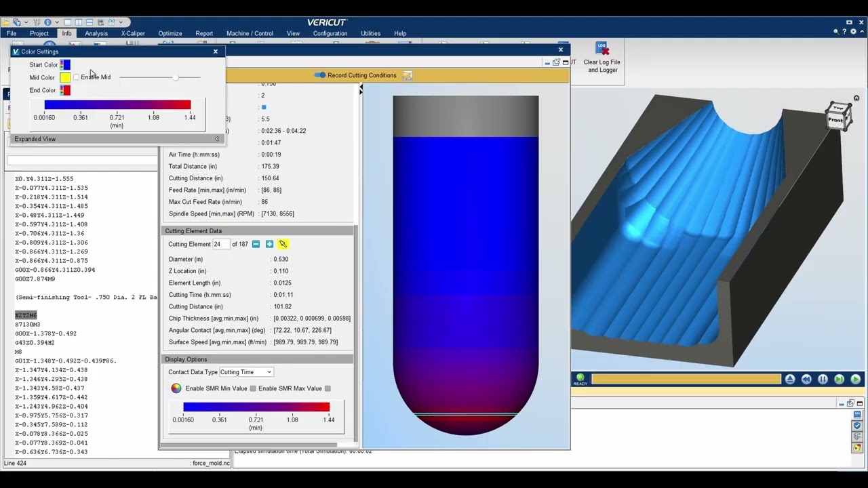Select the two-row view layout icon
The image size is (868, 488).
pyautogui.click(x=90, y=22)
